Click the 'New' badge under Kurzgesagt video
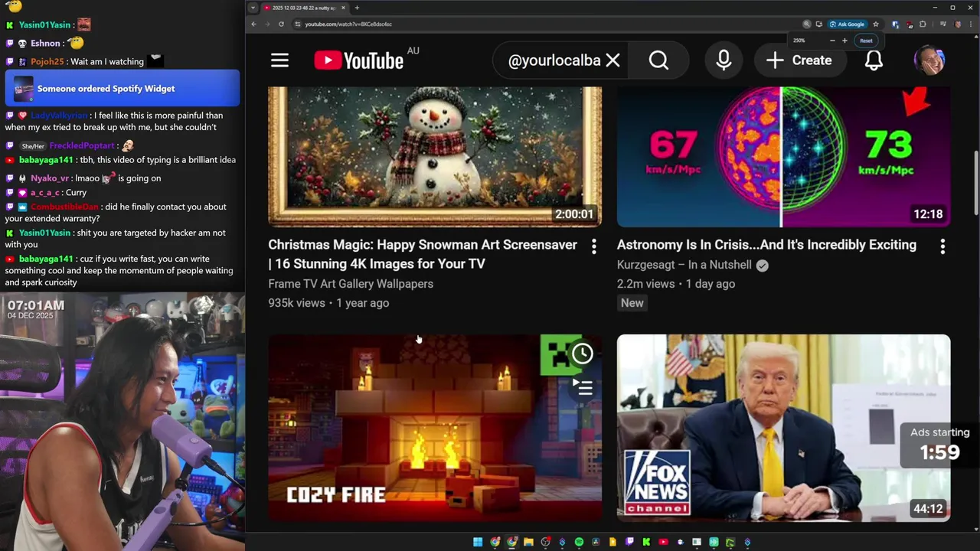 point(632,303)
